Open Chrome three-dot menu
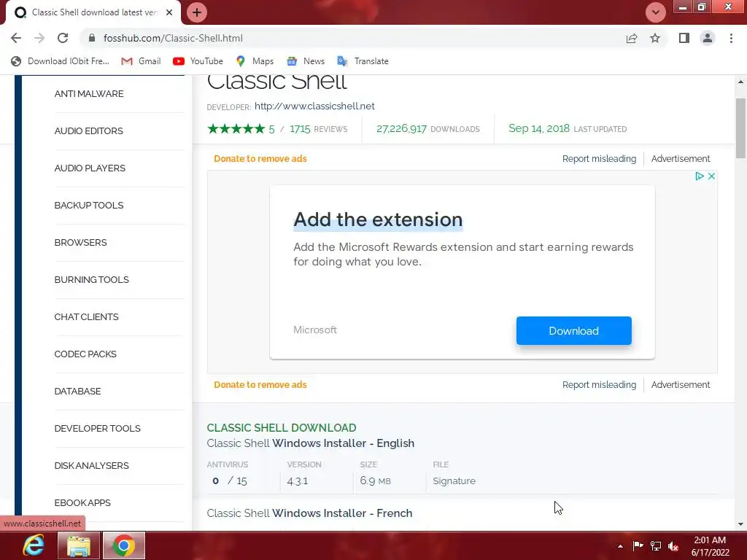Screen dimensions: 747x560 [731, 38]
